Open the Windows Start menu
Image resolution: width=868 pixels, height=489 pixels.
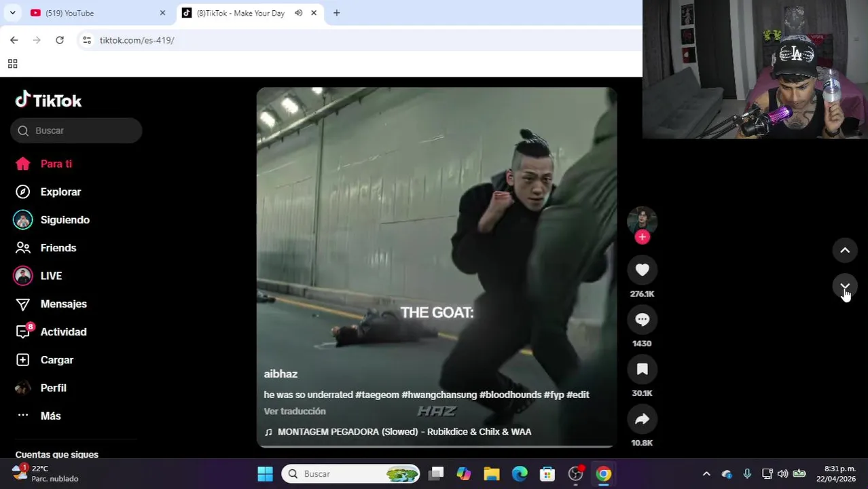coord(265,474)
